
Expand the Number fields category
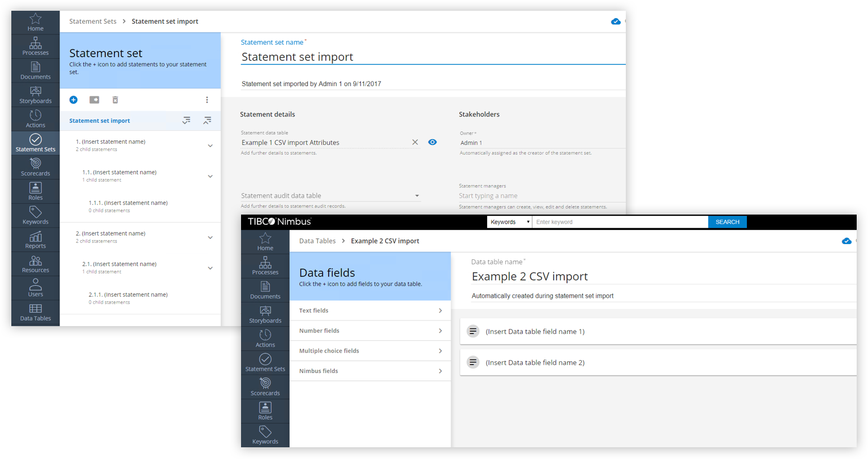(370, 331)
